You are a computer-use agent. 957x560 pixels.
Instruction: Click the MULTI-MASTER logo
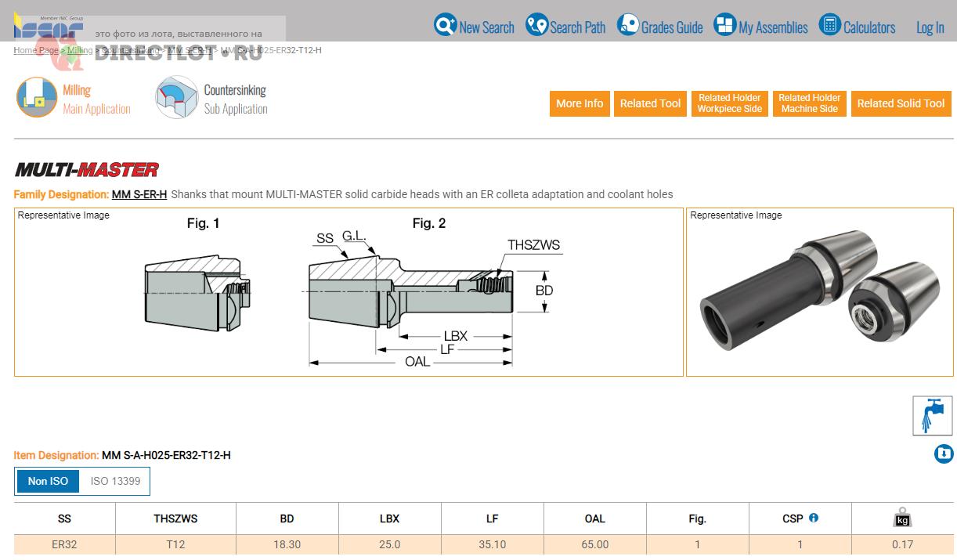pyautogui.click(x=87, y=169)
